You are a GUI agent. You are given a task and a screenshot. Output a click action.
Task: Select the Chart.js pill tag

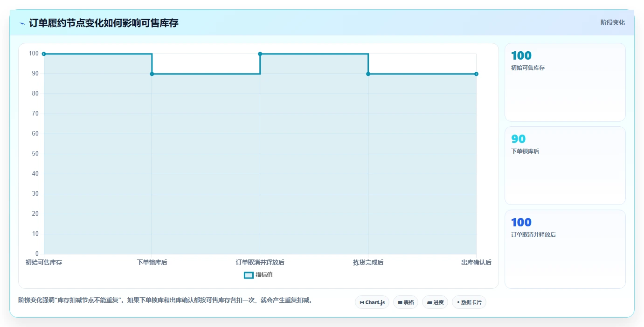372,302
